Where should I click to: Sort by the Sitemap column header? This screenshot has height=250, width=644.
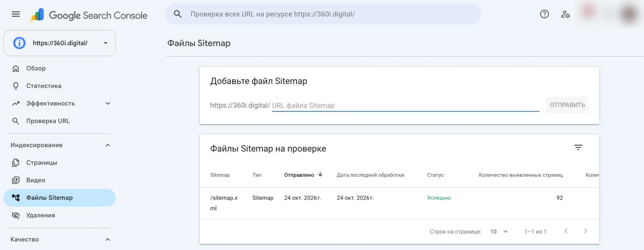(x=220, y=175)
